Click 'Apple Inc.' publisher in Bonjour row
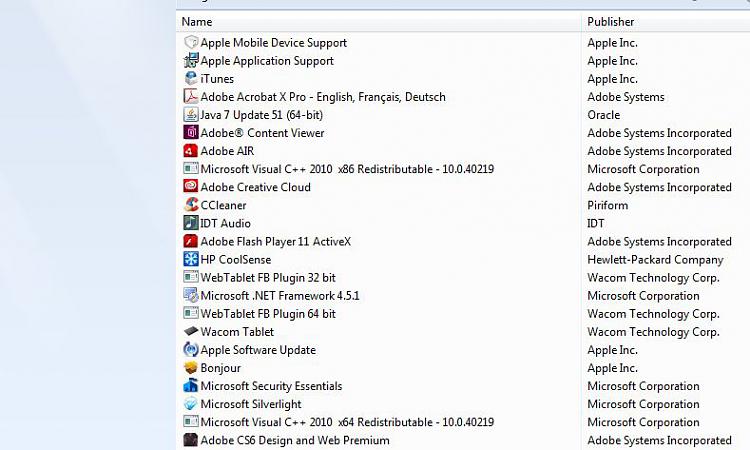This screenshot has width=750, height=450. [612, 368]
